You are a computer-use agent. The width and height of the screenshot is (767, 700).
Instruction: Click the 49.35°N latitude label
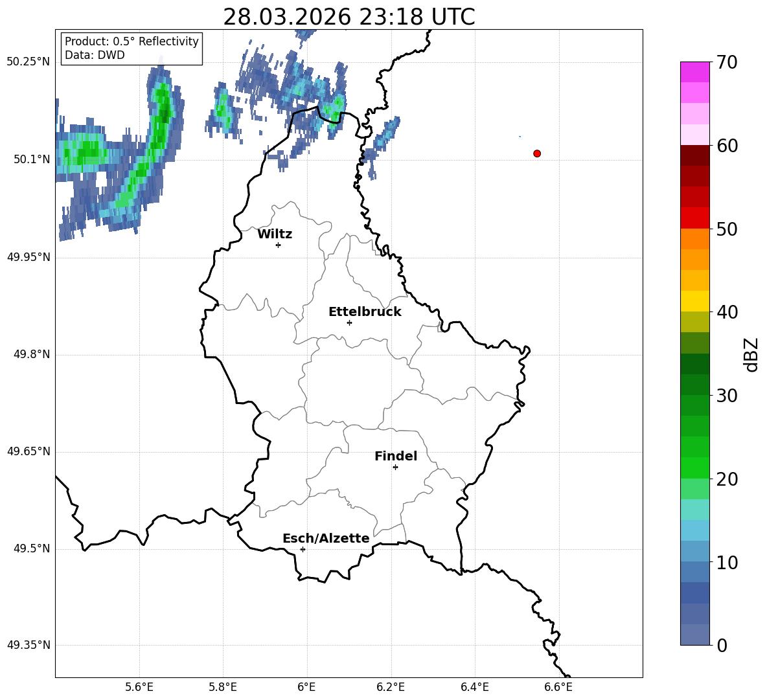click(x=29, y=645)
